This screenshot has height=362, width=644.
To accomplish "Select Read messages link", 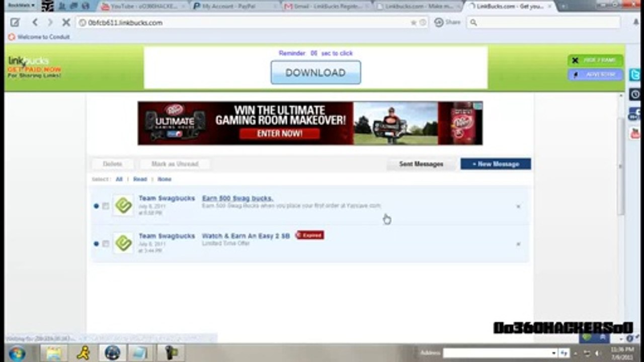I will point(140,179).
